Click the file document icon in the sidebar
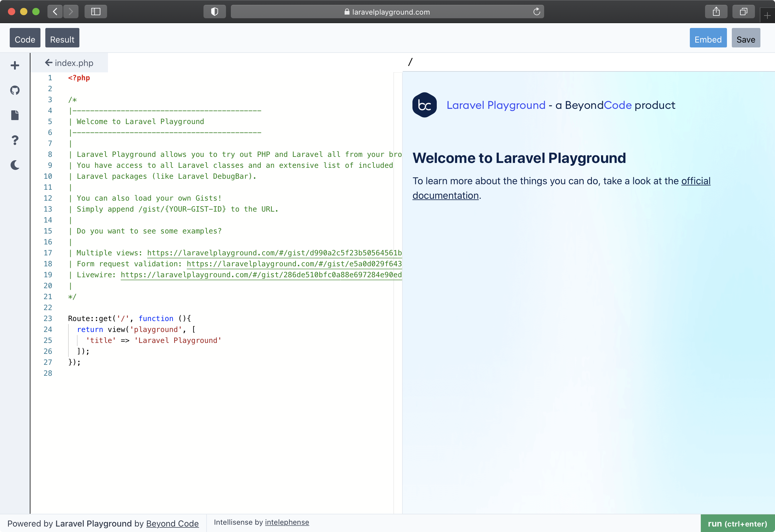Image resolution: width=775 pixels, height=532 pixels. click(x=15, y=115)
